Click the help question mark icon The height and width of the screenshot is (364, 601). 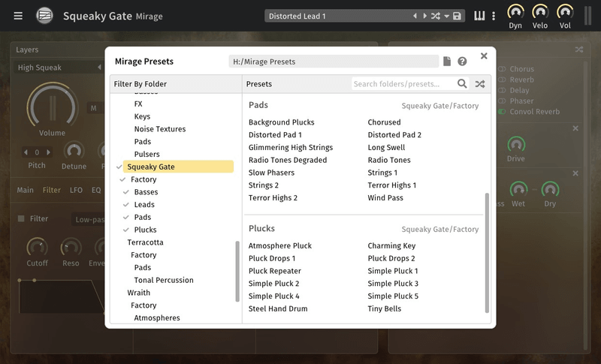463,62
